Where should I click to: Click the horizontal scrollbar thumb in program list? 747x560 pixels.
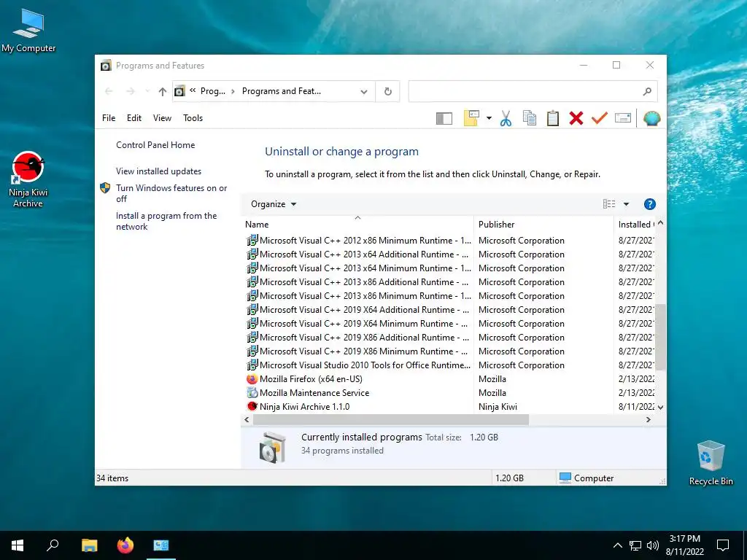391,419
